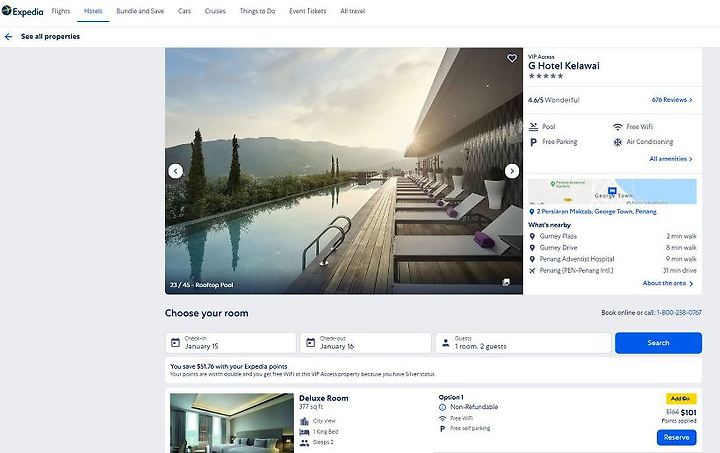The image size is (720, 453).
Task: Click the Non-Refundable info icon
Action: coord(442,407)
